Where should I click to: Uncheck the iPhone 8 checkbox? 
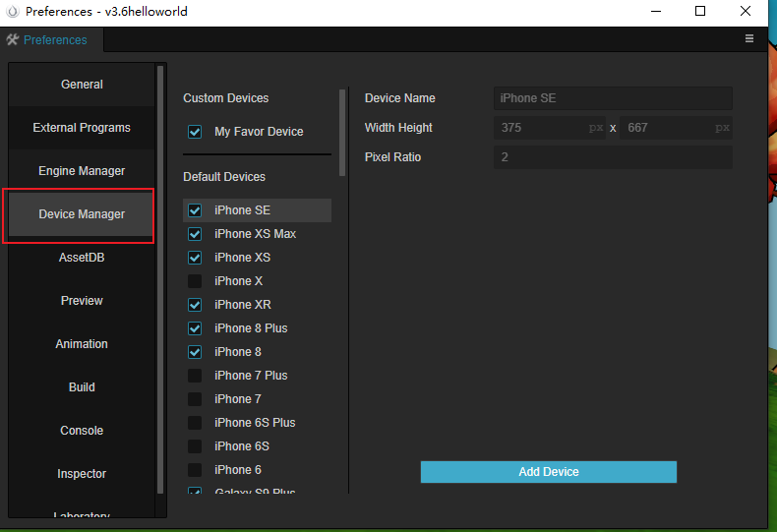click(195, 352)
